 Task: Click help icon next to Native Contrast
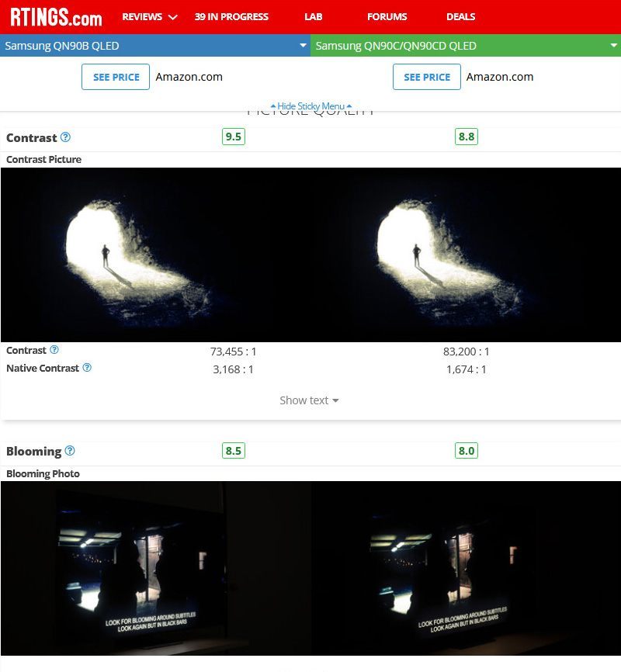(87, 368)
